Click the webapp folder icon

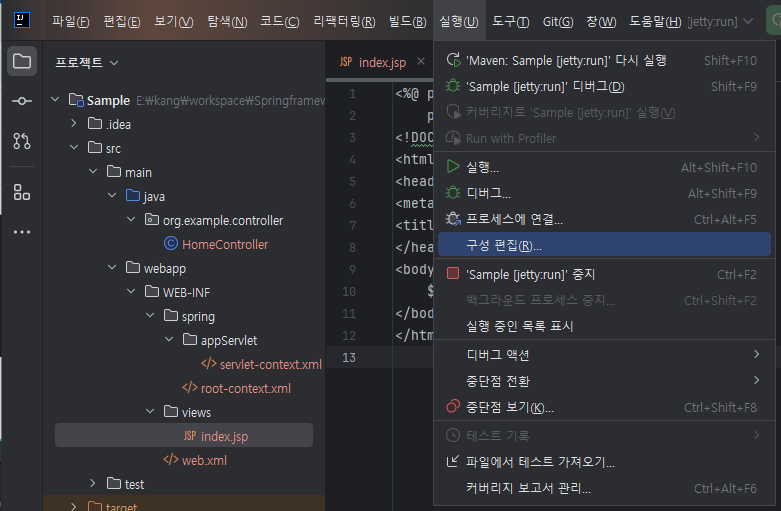pyautogui.click(x=133, y=267)
